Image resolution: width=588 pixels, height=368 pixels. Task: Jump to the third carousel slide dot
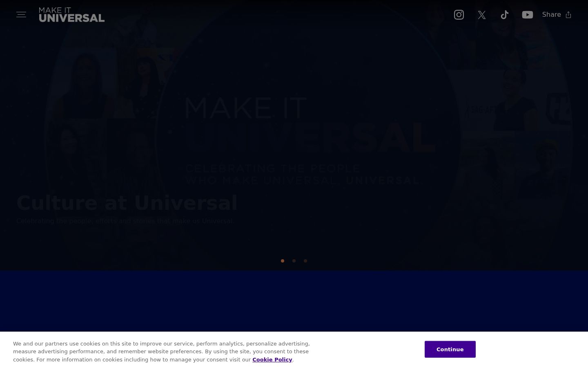click(x=305, y=261)
